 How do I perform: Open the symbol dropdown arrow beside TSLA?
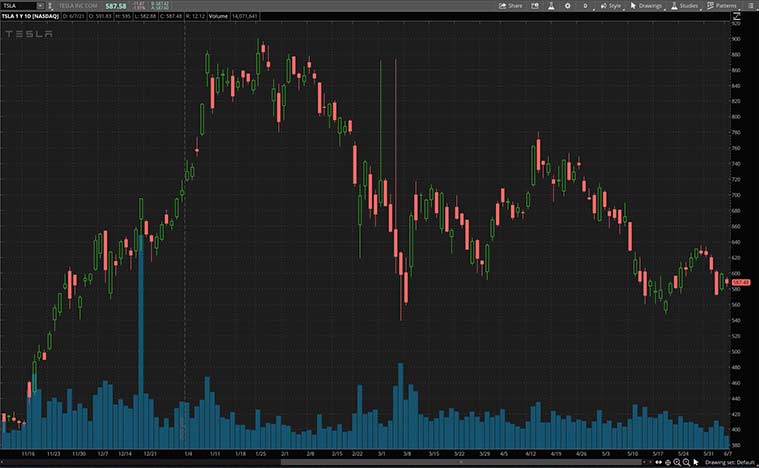(41, 6)
